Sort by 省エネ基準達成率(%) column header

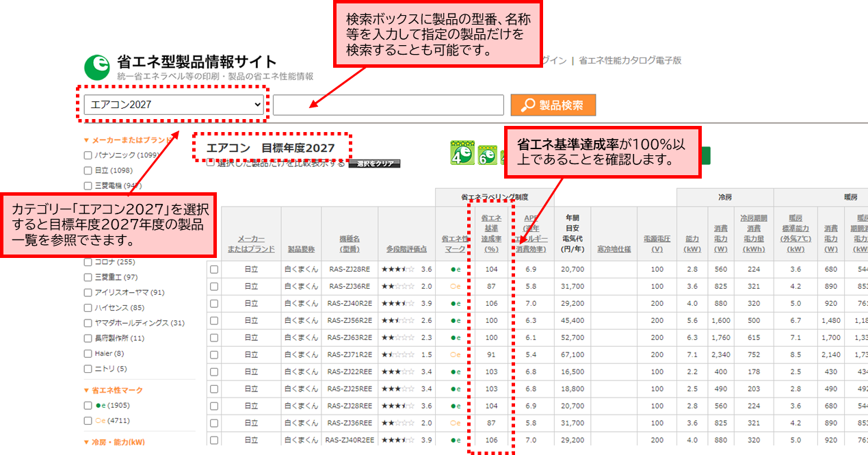coord(491,233)
